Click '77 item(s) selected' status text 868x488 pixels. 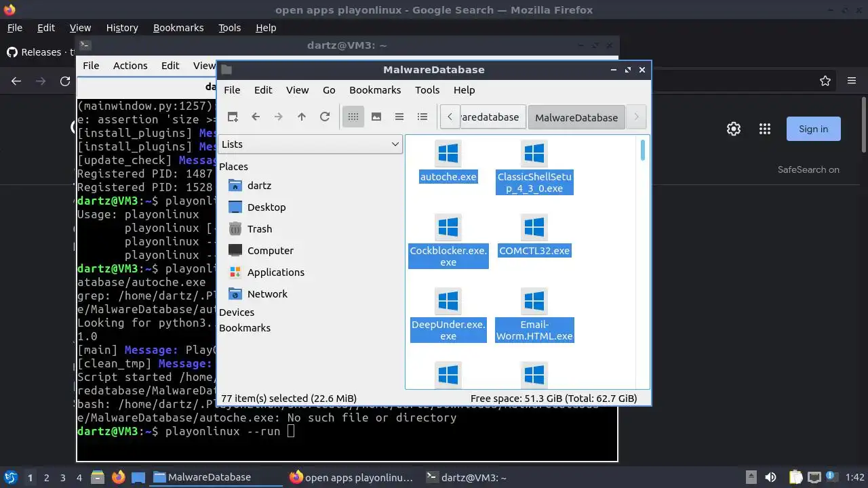(x=289, y=399)
